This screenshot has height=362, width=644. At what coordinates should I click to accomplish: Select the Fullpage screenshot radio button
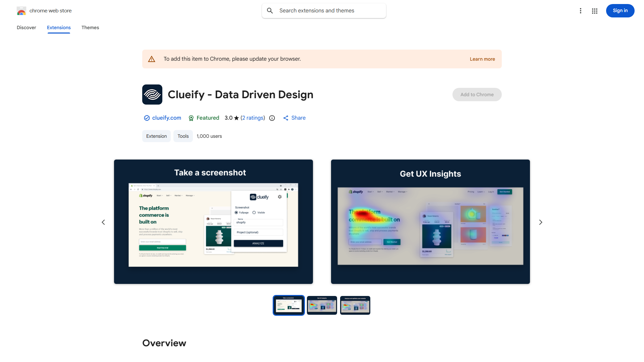pos(237,213)
